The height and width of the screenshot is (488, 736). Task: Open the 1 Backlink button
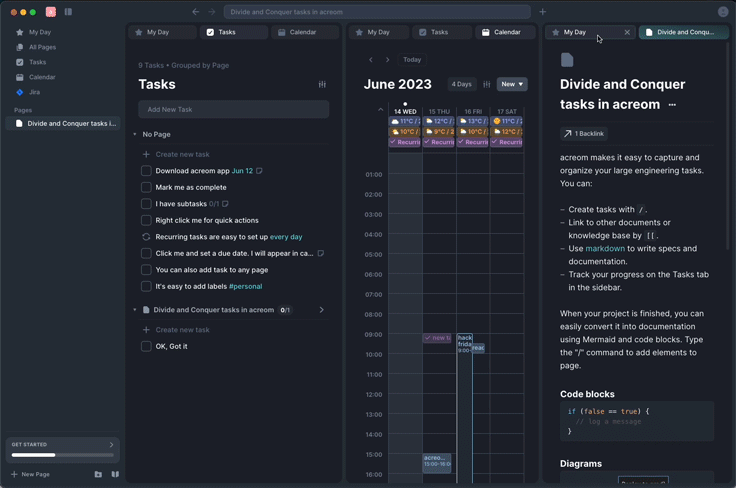coord(584,134)
